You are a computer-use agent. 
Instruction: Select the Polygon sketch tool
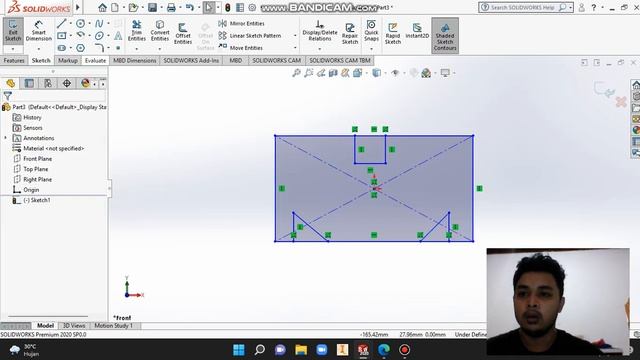pyautogui.click(x=80, y=48)
